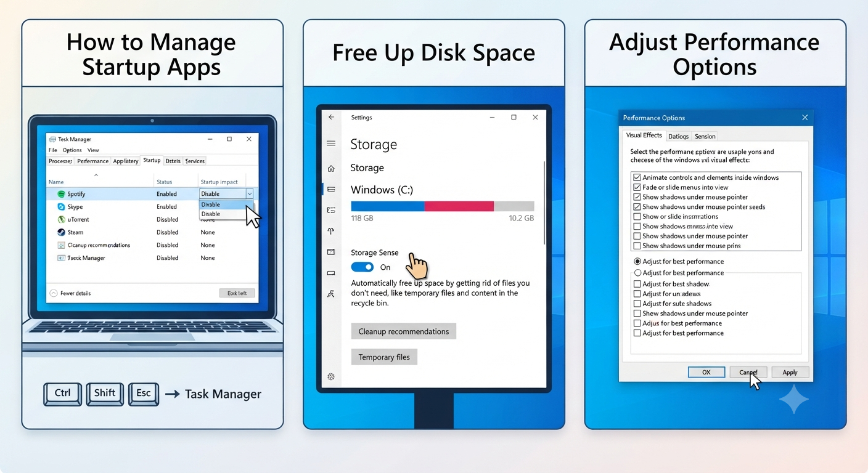Go back with the Settings back arrow
Viewport: 868px width, 473px height.
click(x=331, y=117)
